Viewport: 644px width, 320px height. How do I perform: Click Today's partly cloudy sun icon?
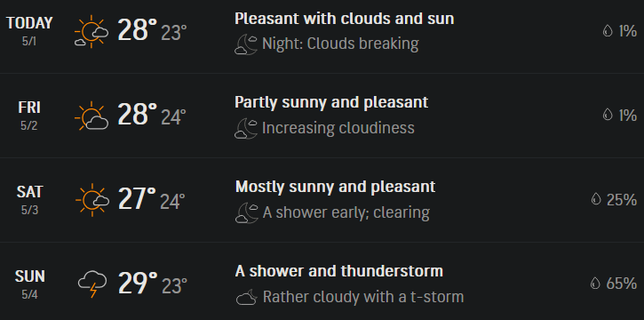91,32
